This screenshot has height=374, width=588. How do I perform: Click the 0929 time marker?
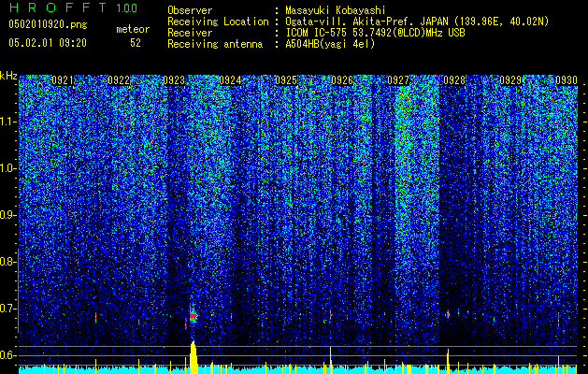pyautogui.click(x=510, y=80)
